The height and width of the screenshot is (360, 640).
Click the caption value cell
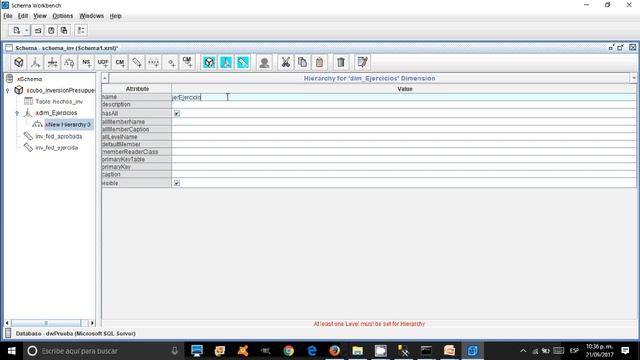404,174
